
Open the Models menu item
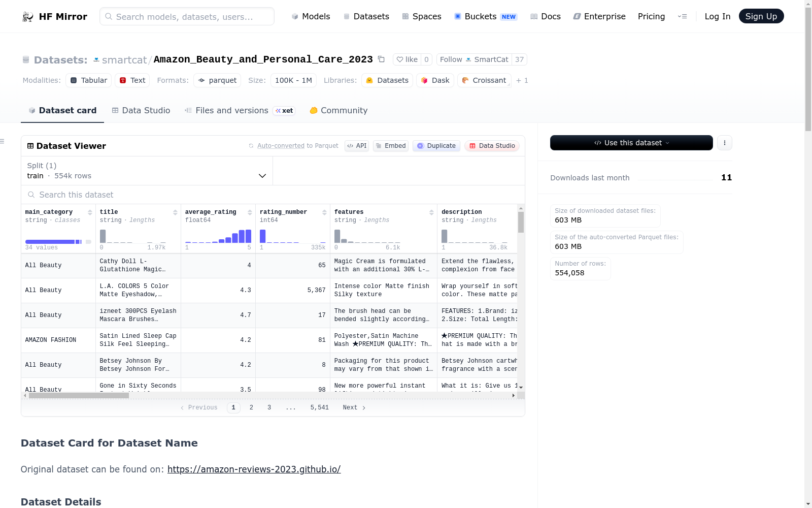pos(311,17)
